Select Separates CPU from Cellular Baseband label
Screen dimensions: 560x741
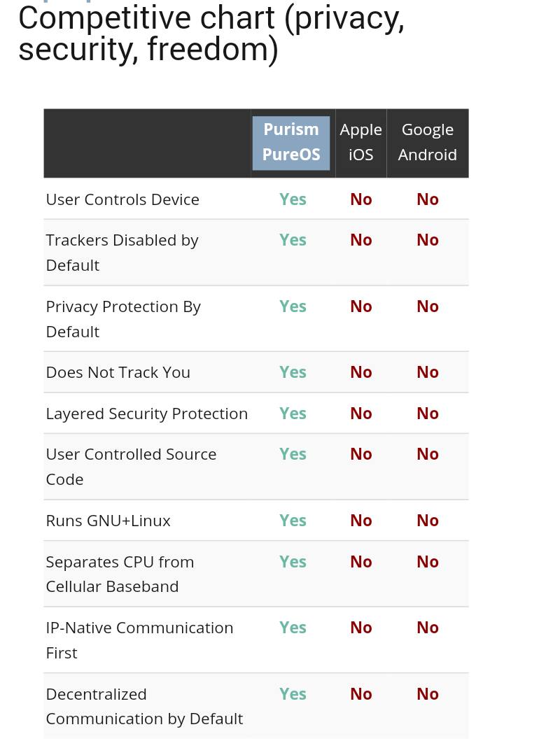[x=120, y=574]
